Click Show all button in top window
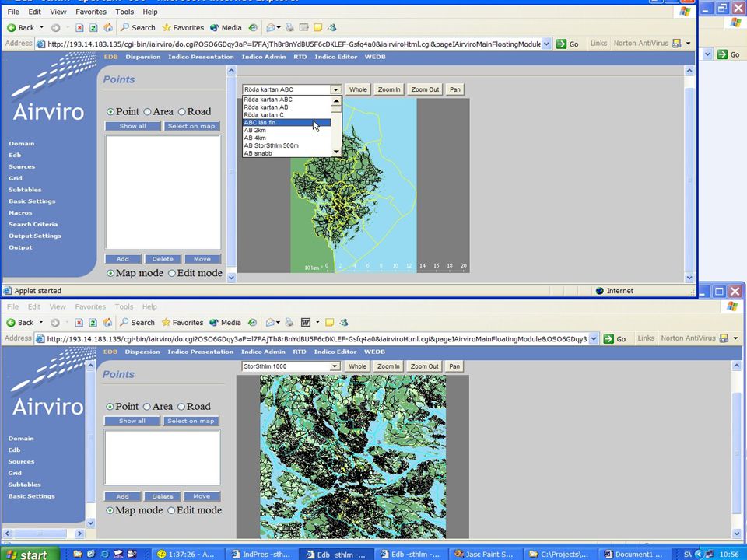The height and width of the screenshot is (560, 747). (x=132, y=126)
